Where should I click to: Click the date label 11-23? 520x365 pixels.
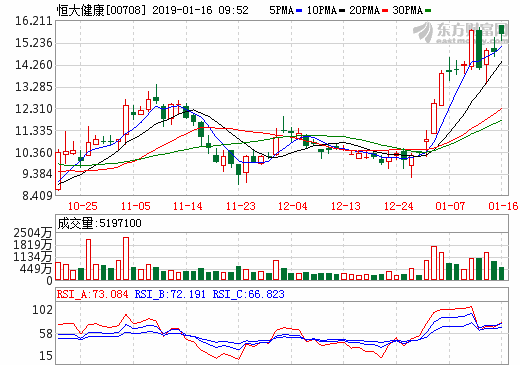click(x=240, y=206)
